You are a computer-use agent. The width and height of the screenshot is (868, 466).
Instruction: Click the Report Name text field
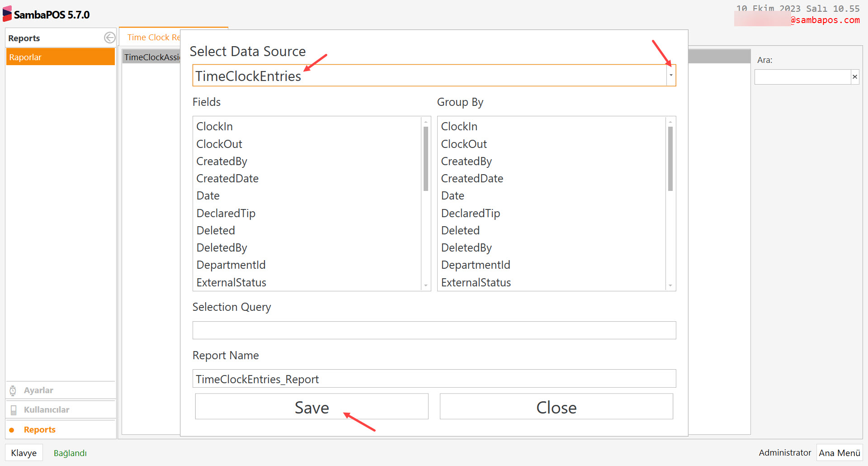434,379
